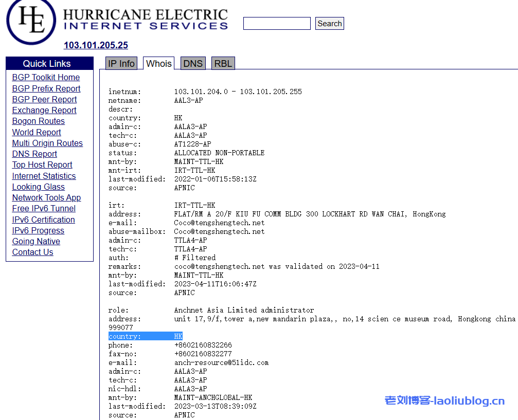Viewport: 518px width, 420px height.
Task: Open Bogon Routes page
Action: (x=39, y=121)
